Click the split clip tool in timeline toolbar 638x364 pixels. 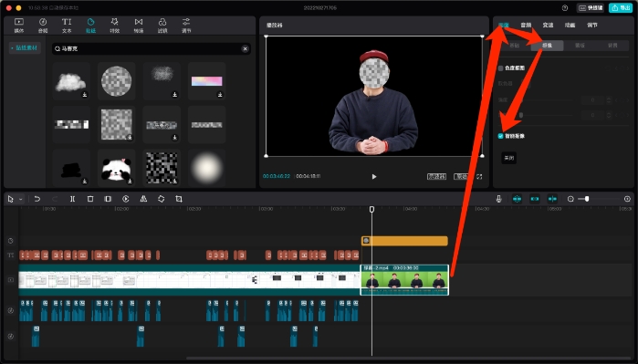pyautogui.click(x=72, y=199)
